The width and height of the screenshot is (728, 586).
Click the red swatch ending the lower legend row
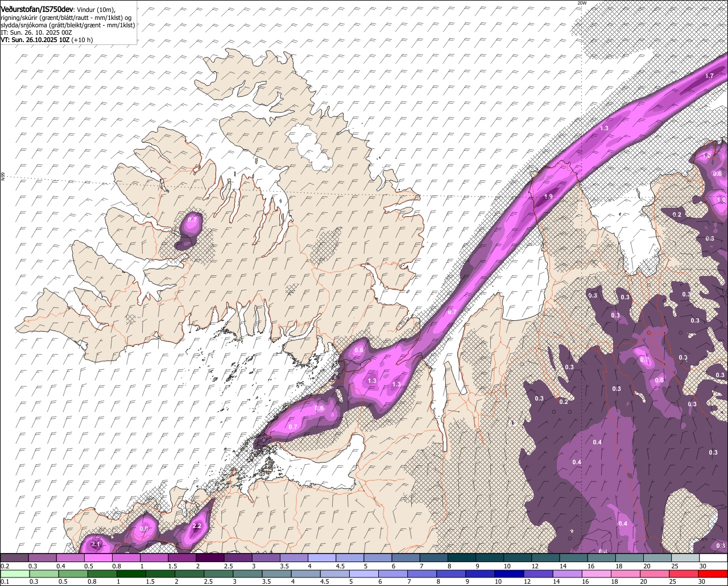click(714, 574)
